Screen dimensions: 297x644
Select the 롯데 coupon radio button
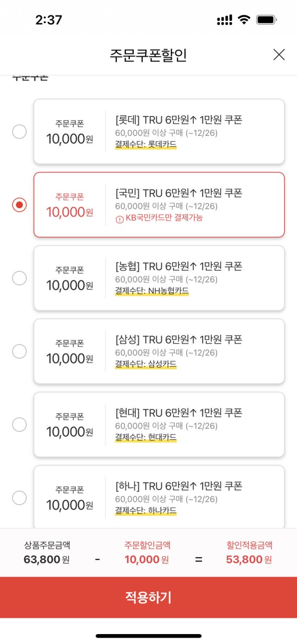point(19,131)
